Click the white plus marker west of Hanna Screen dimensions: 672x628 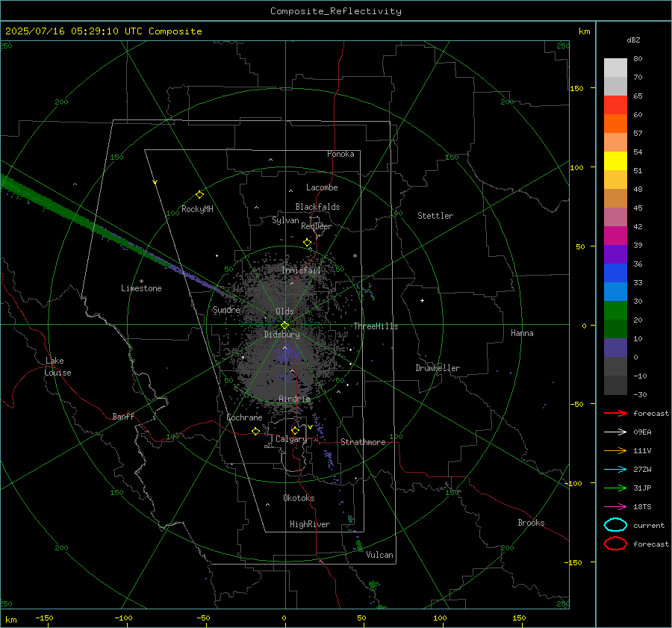422,300
